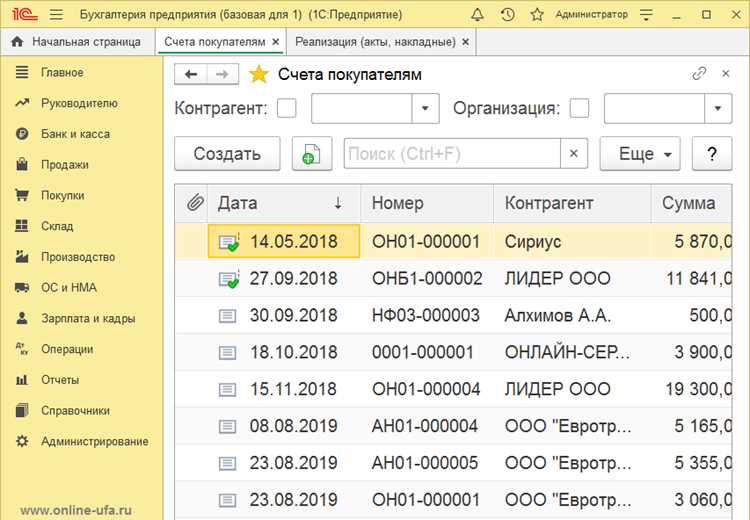Open the Еще dropdown menu

coord(640,154)
